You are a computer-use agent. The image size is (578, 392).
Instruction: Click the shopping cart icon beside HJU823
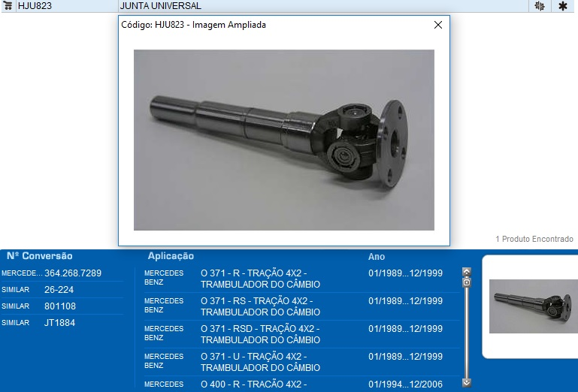(9, 6)
